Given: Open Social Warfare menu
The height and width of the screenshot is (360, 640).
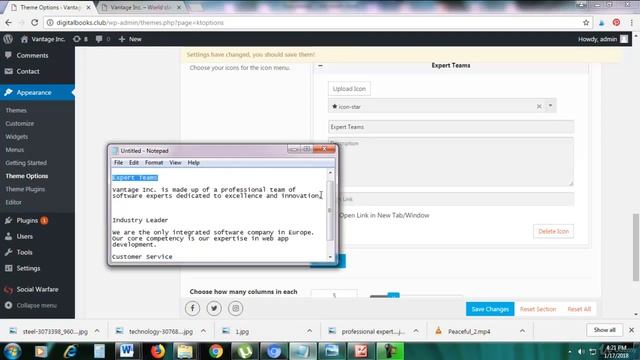Looking at the screenshot, I should (37, 289).
